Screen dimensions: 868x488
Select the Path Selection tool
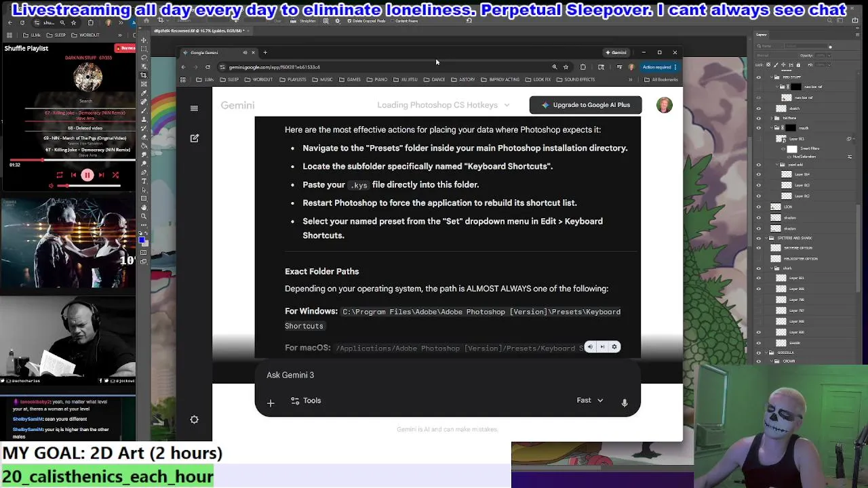click(144, 190)
